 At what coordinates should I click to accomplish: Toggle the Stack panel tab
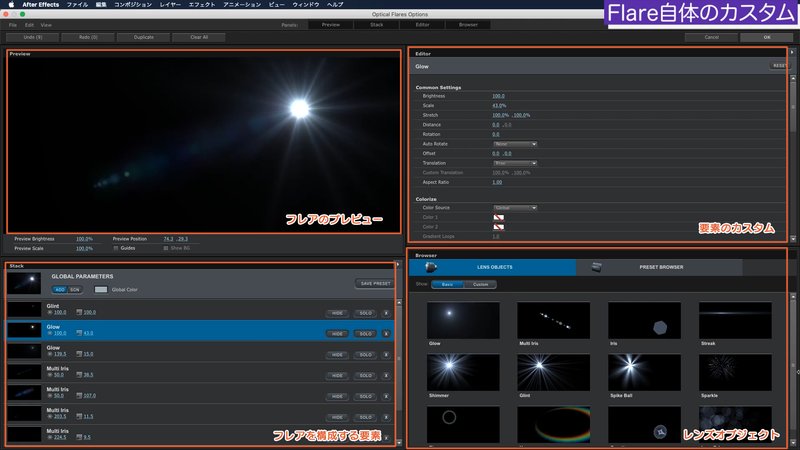(377, 24)
